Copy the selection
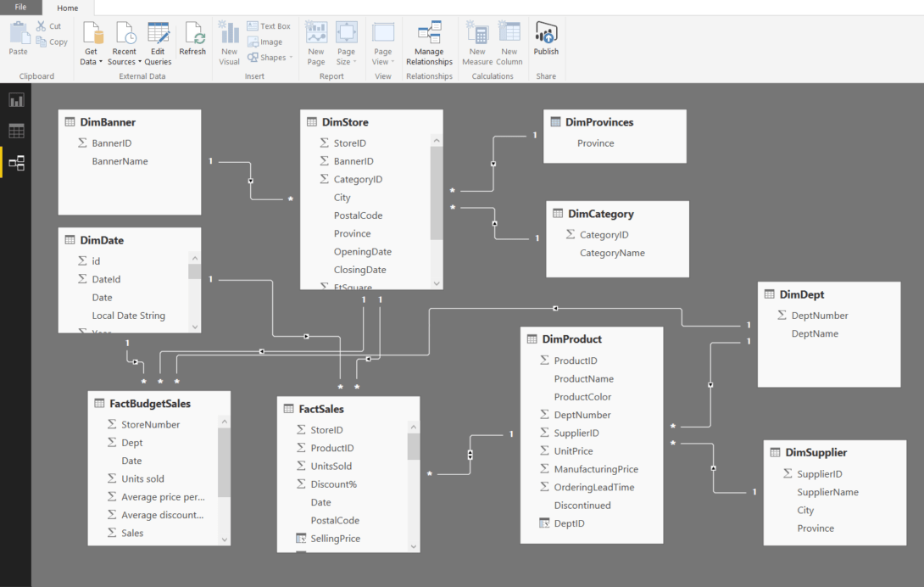 click(51, 41)
